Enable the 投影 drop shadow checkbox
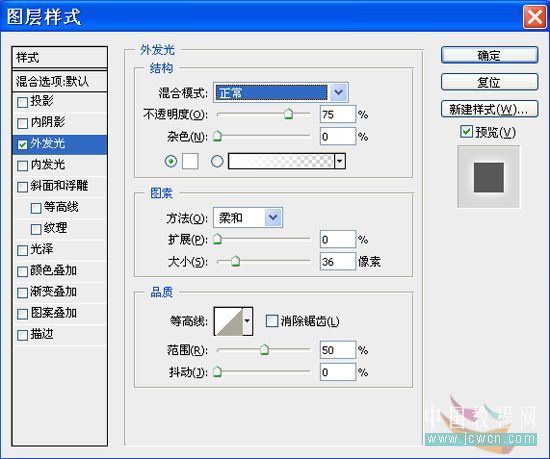550x459 pixels. pyautogui.click(x=22, y=102)
